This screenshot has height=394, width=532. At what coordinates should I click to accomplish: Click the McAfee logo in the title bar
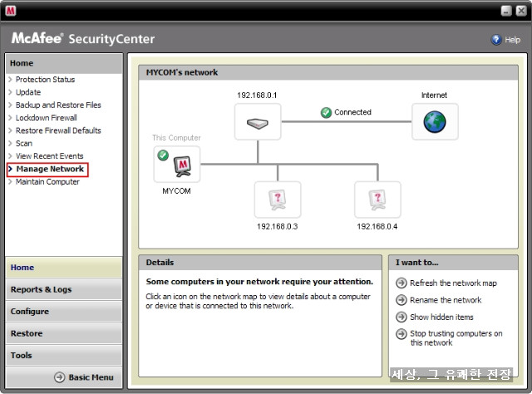pos(11,11)
